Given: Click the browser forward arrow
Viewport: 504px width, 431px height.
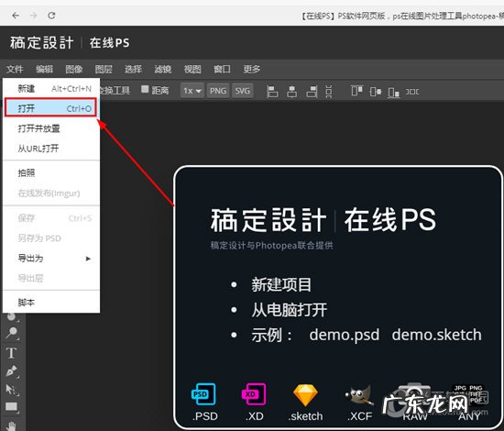Looking at the screenshot, I should pyautogui.click(x=33, y=15).
